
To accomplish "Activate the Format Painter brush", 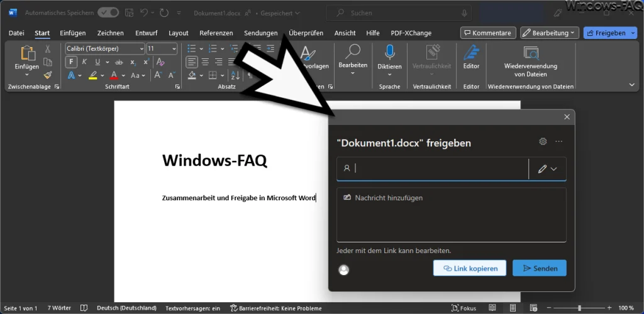I will [48, 75].
